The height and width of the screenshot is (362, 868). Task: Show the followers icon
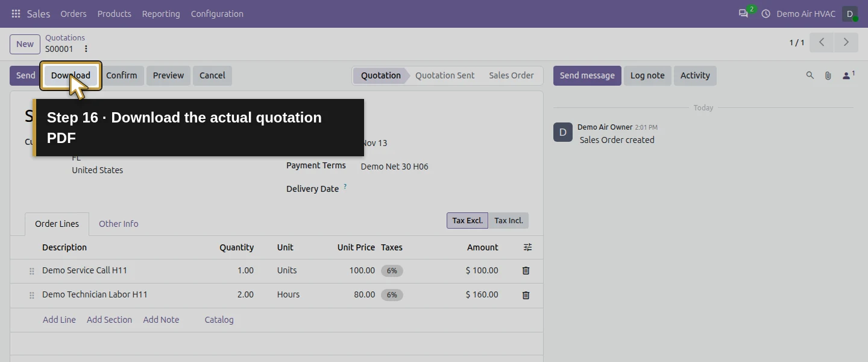[849, 75]
